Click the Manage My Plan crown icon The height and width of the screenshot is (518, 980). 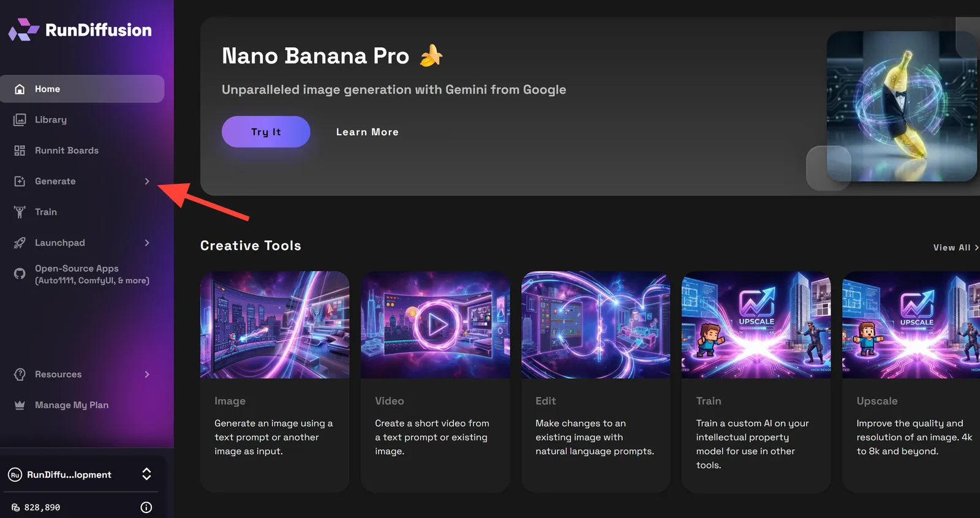[20, 405]
